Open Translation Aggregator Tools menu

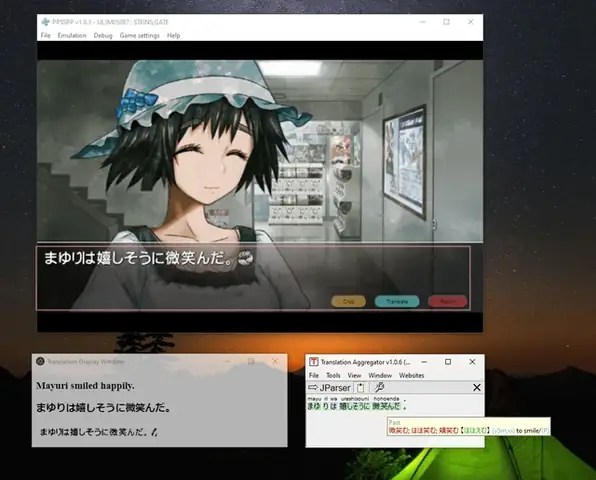click(x=333, y=375)
